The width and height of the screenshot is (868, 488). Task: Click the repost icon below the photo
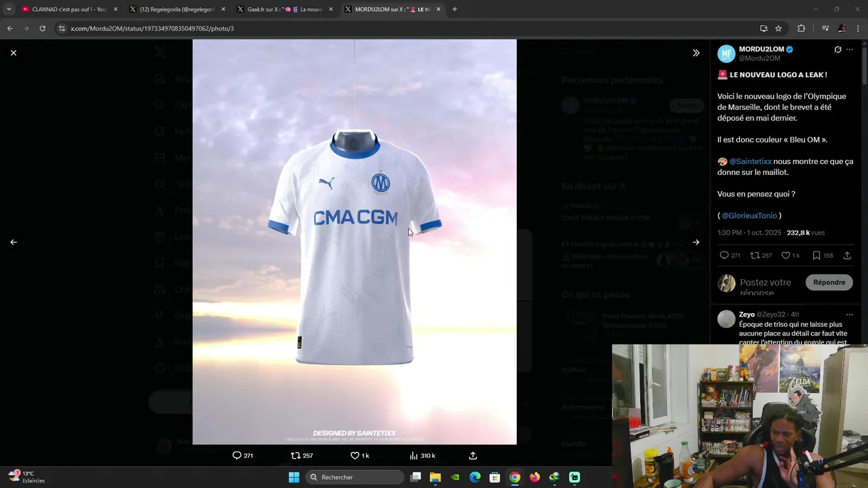point(295,455)
